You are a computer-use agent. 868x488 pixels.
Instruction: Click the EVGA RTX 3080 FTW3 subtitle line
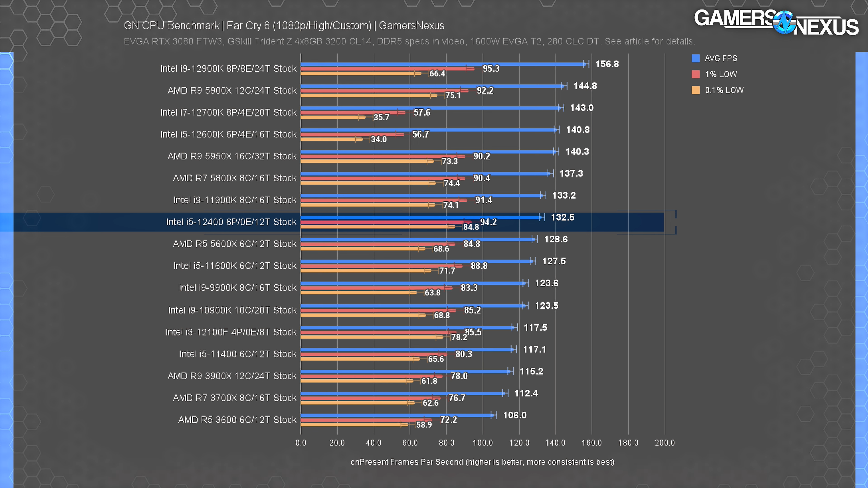(x=410, y=41)
